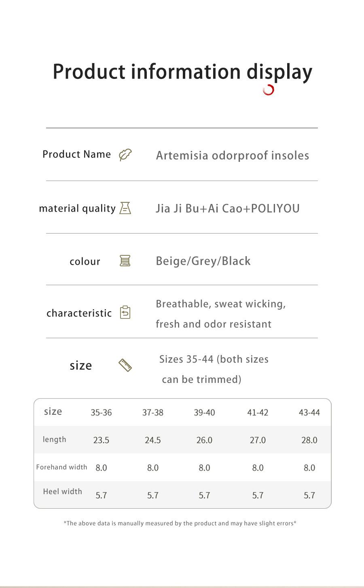This screenshot has height=588, width=364.
Task: Click the red swirl under the title
Action: pyautogui.click(x=269, y=90)
